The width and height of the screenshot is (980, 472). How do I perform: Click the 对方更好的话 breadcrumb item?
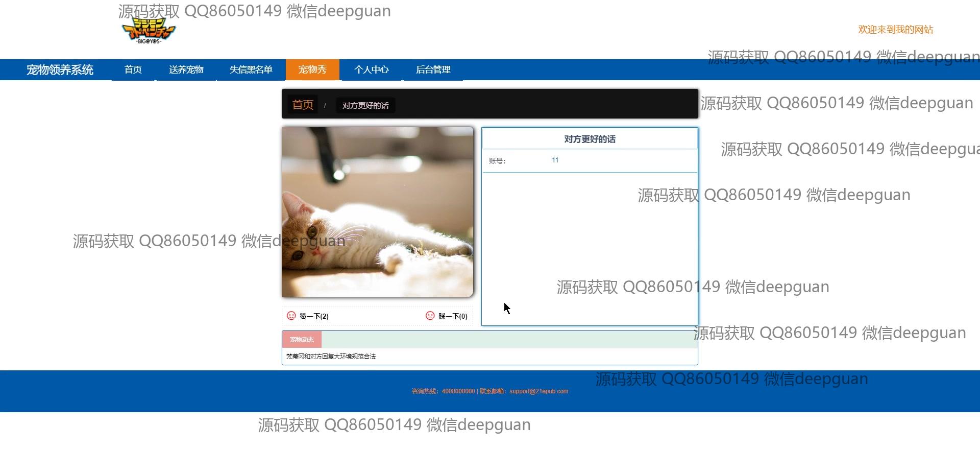365,105
